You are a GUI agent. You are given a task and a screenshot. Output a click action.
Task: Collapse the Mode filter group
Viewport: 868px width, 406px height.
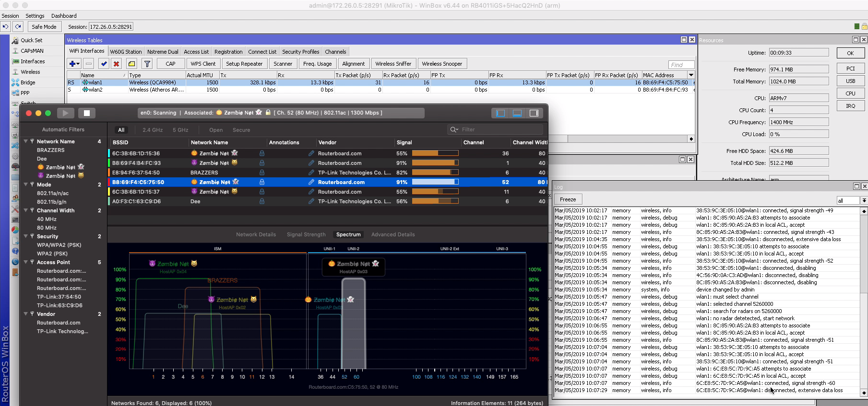pyautogui.click(x=26, y=185)
